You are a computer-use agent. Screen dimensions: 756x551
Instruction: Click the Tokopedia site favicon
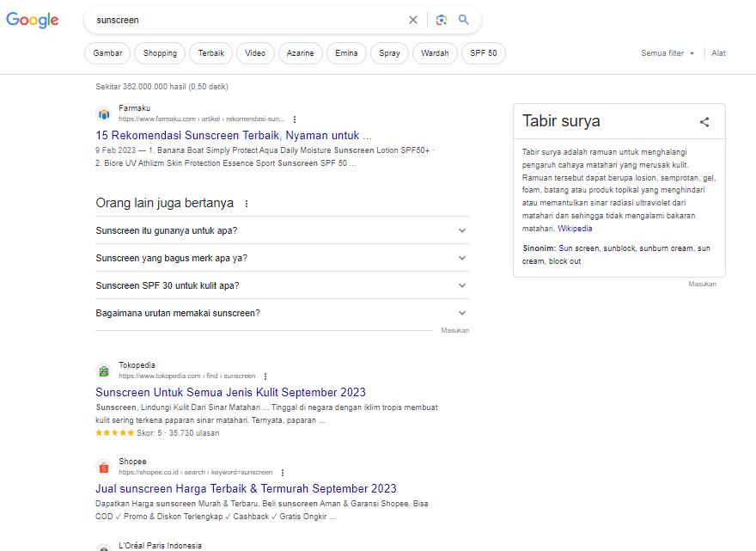(104, 371)
